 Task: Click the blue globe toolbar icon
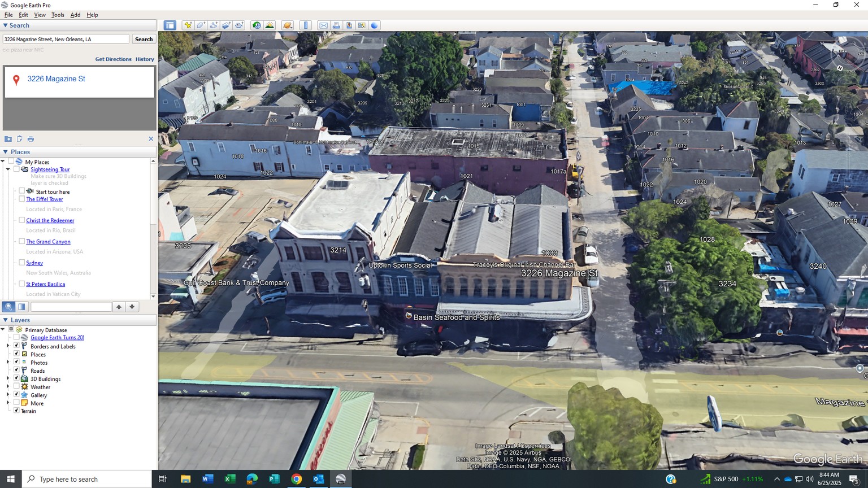(374, 25)
